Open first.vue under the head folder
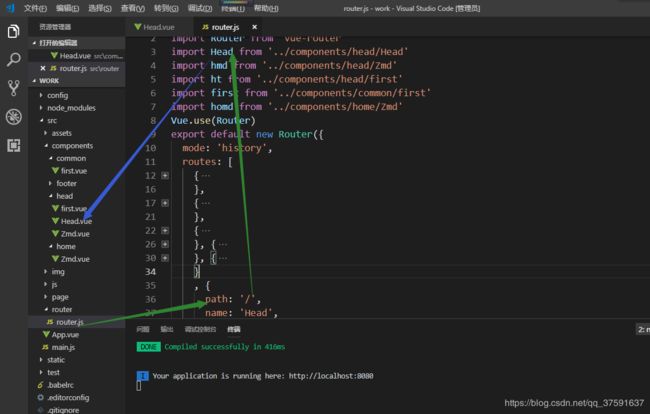This screenshot has width=650, height=414. 74,208
